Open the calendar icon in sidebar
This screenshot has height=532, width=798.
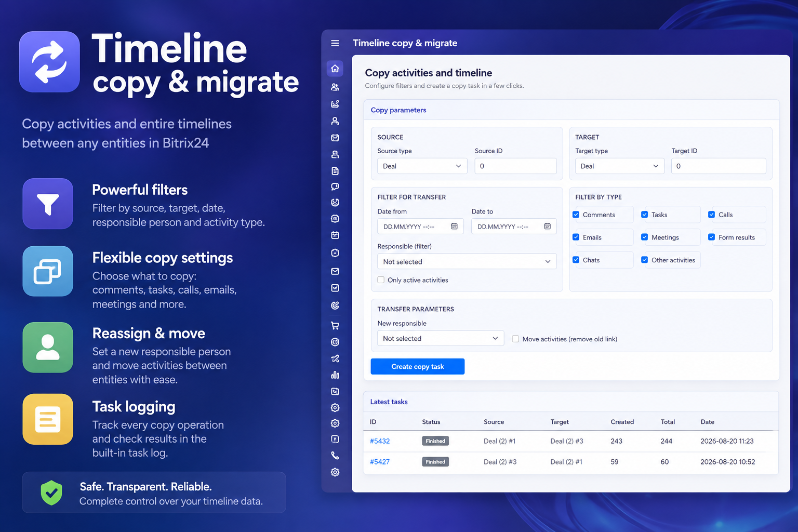point(335,235)
